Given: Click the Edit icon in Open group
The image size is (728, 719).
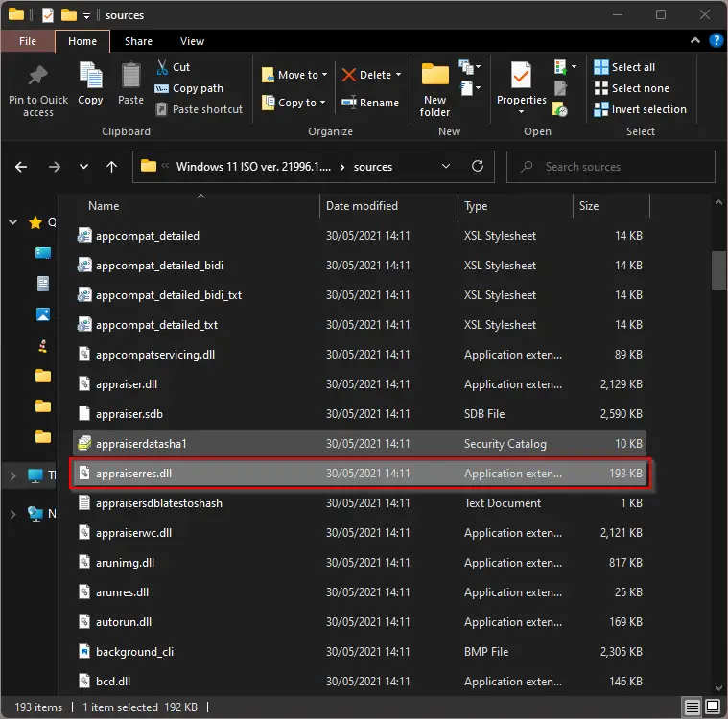Looking at the screenshot, I should coord(561,88).
